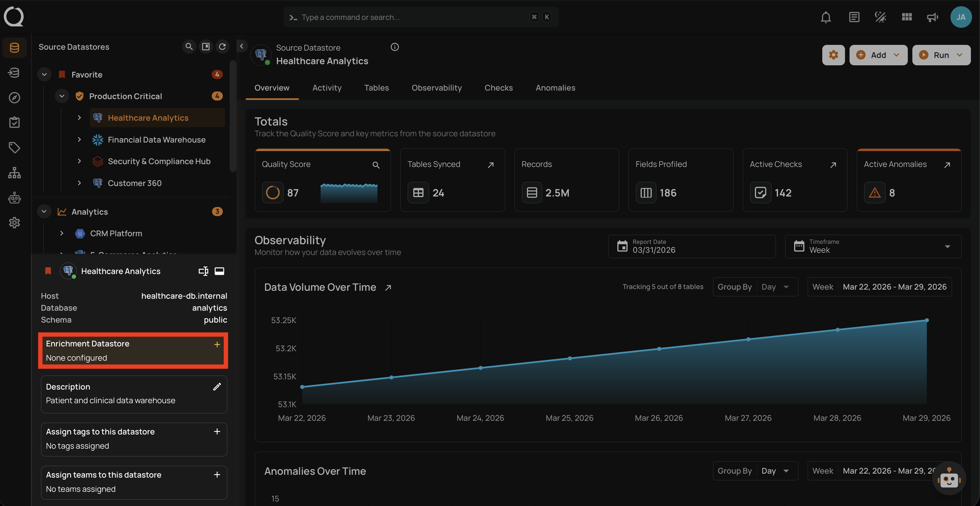This screenshot has width=980, height=506.
Task: Refresh the Source Datastores list
Action: (223, 46)
